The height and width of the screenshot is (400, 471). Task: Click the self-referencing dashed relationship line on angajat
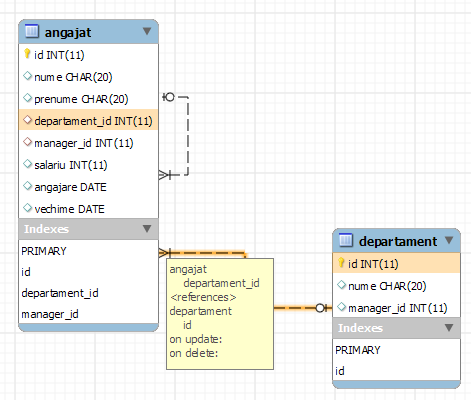tap(188, 136)
